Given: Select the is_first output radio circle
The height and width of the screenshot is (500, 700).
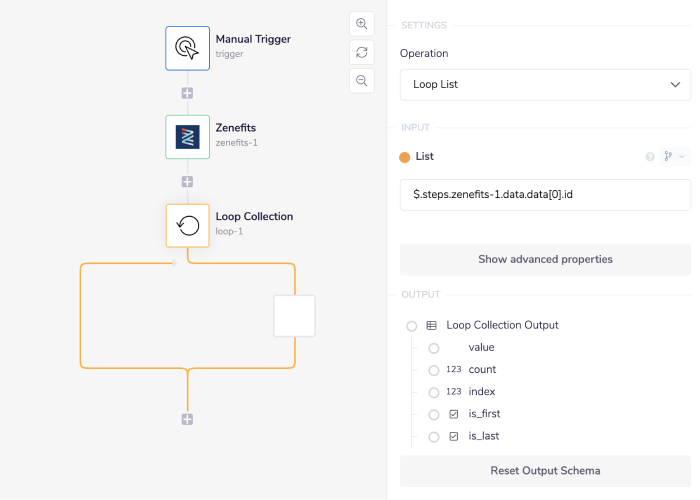Looking at the screenshot, I should click(434, 414).
